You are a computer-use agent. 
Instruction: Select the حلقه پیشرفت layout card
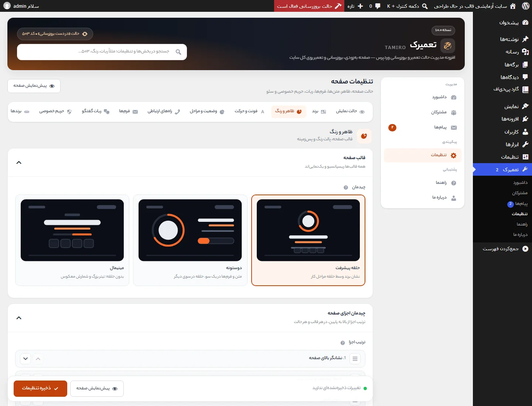(308, 240)
